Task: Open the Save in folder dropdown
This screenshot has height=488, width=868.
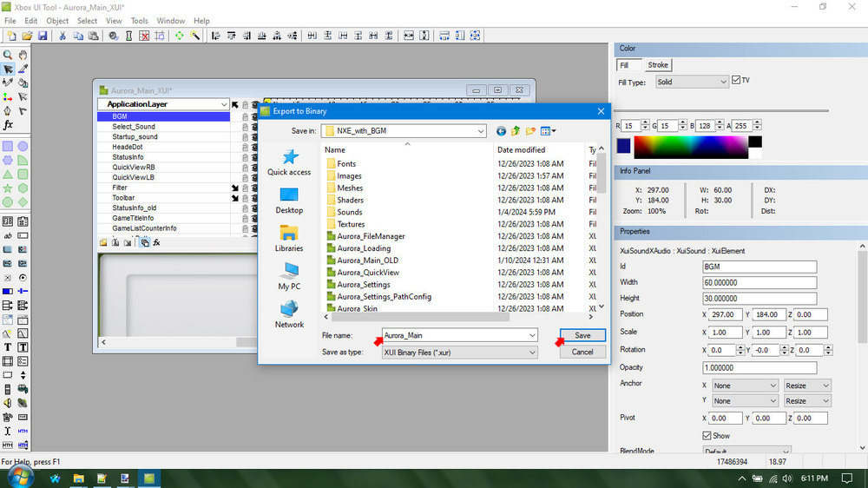Action: pyautogui.click(x=481, y=131)
